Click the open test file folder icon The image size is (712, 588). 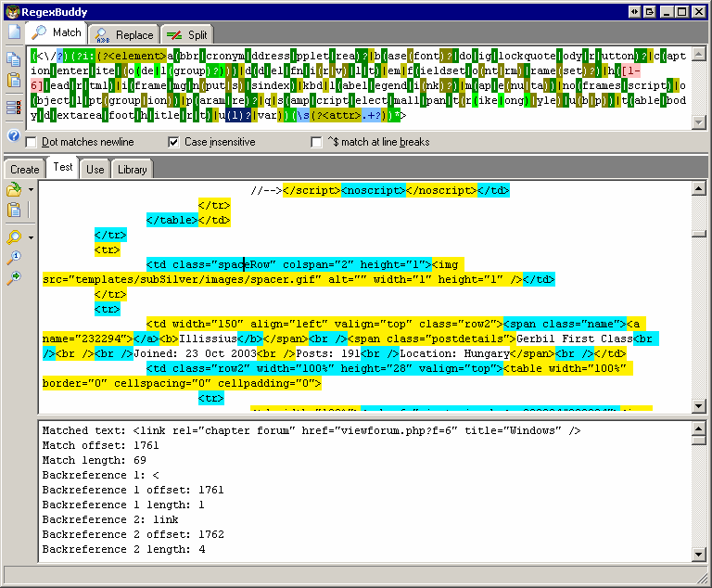coord(14,189)
